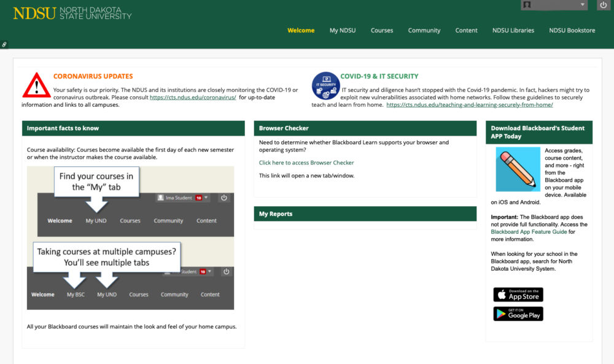614x364 pixels.
Task: Open the cts.ndus.edu coronavirus link
Action: point(193,98)
